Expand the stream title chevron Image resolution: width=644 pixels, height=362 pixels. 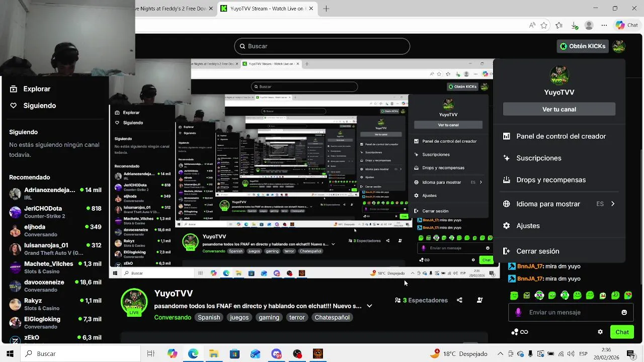click(369, 306)
